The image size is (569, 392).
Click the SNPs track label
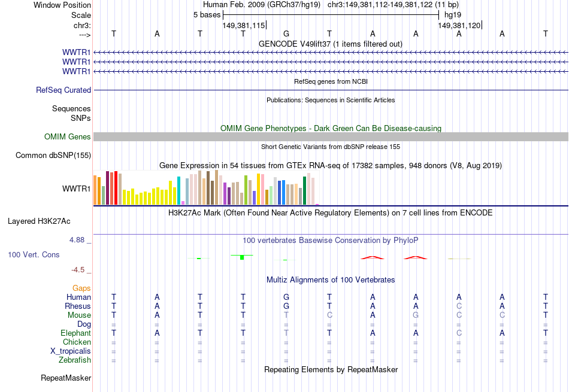click(x=81, y=118)
